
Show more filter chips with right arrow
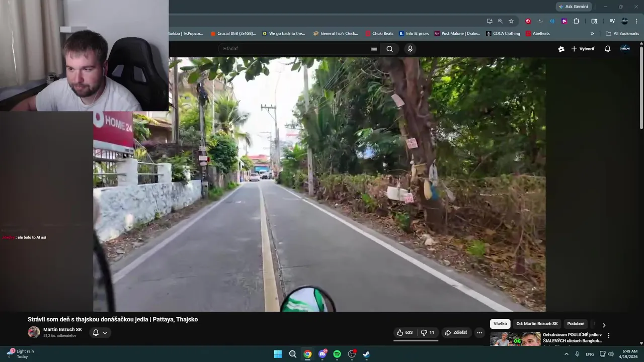(x=604, y=325)
